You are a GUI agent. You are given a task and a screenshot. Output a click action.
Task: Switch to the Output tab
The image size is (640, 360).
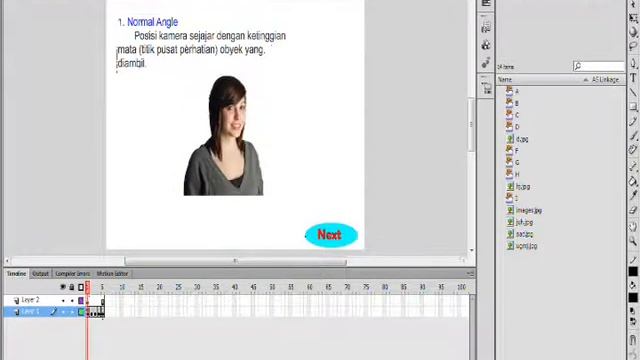click(40, 274)
